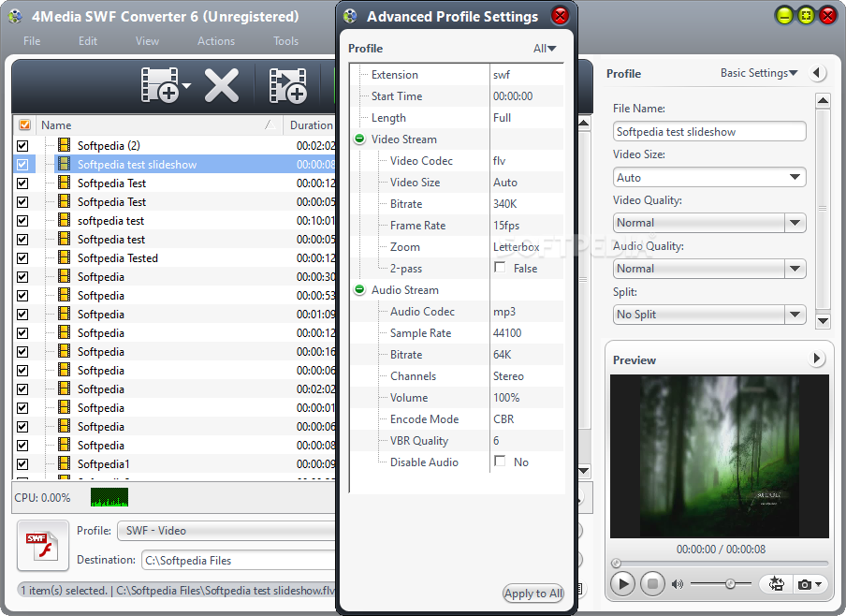
Task: Open the Split dropdown
Action: pyautogui.click(x=795, y=315)
